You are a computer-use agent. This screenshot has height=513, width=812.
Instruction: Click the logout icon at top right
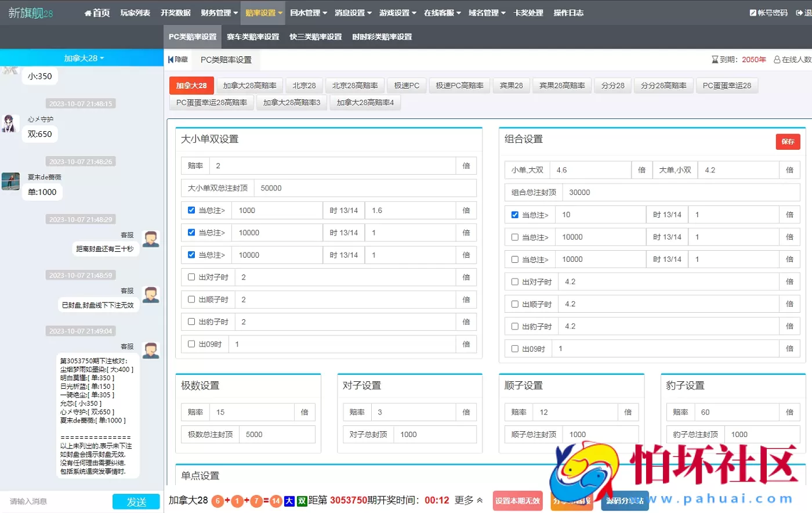[x=800, y=12]
